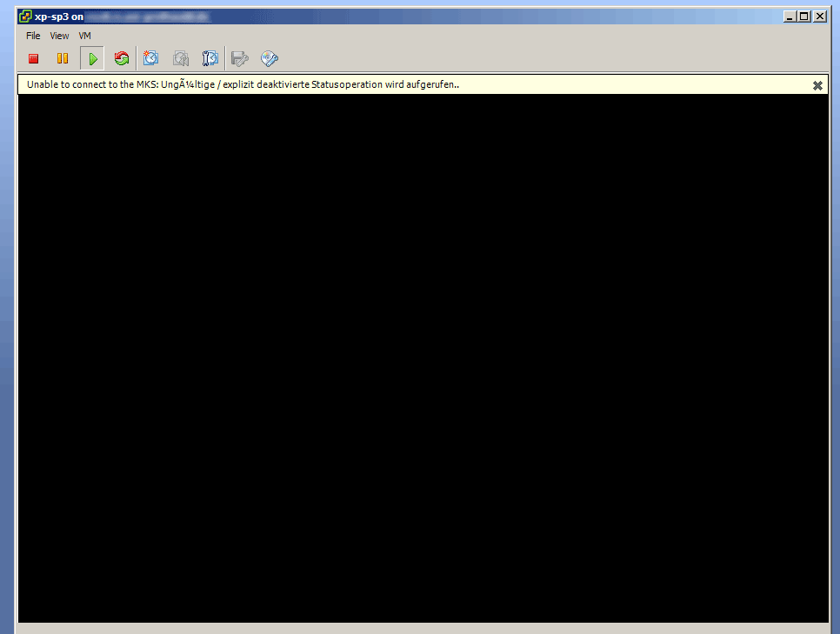This screenshot has height=634, width=840.
Task: Restore down the console window
Action: pos(804,16)
